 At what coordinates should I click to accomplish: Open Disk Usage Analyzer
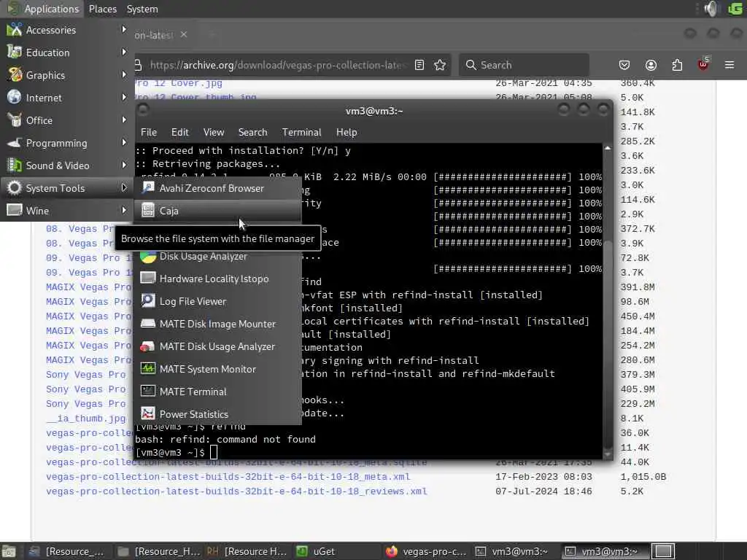pos(218,256)
